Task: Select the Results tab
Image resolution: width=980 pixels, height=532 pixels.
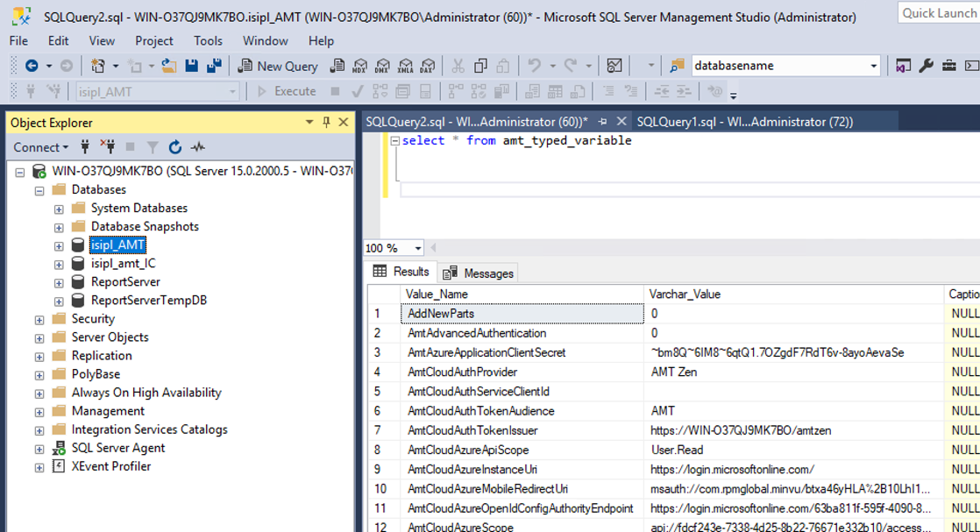Action: pyautogui.click(x=401, y=272)
